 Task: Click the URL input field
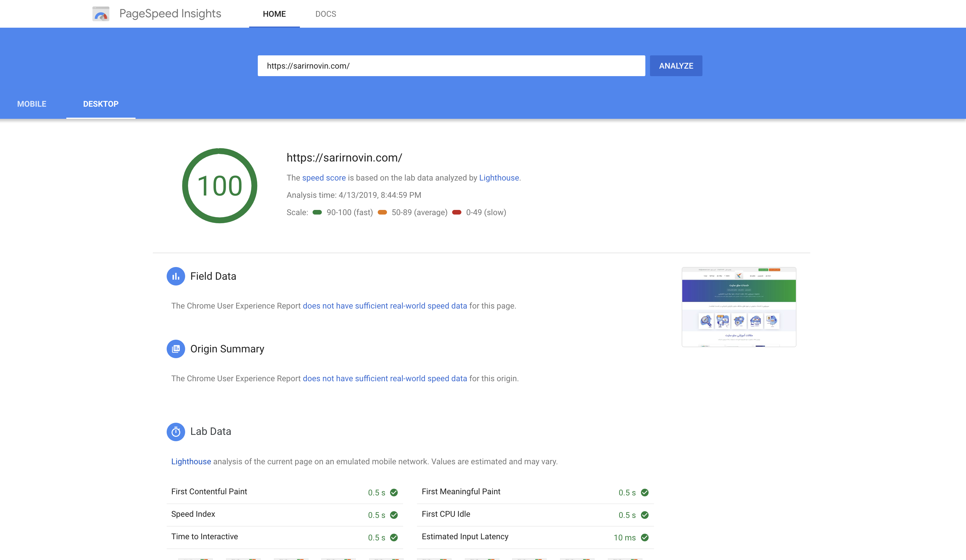(x=451, y=66)
